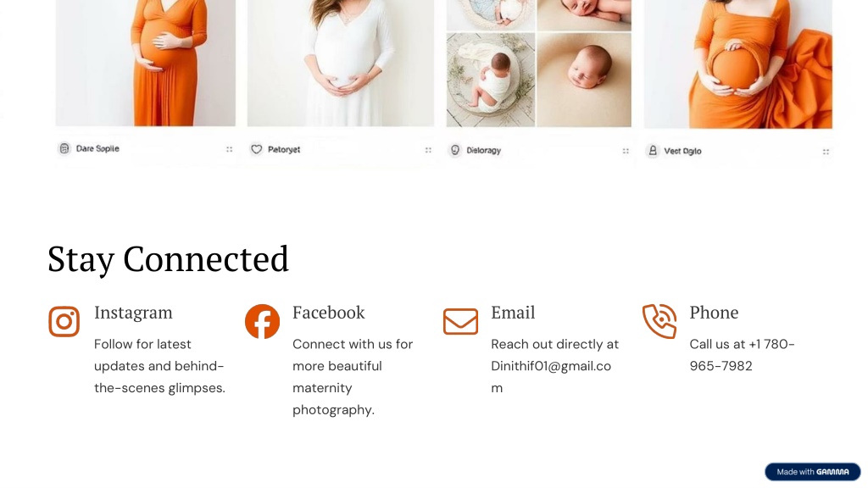This screenshot has width=868, height=488.
Task: Click the Instagram heading text
Action: [133, 313]
